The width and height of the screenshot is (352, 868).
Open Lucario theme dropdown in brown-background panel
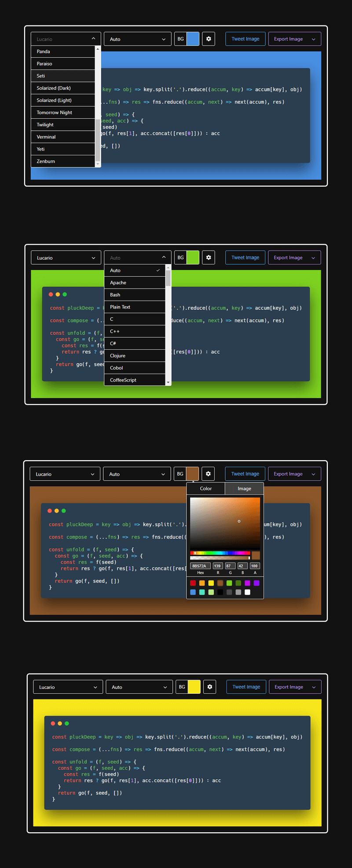coord(65,474)
